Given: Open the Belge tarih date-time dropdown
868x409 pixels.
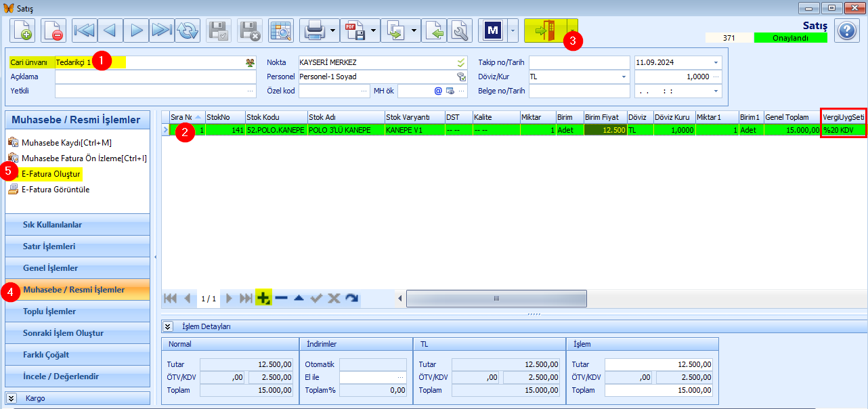Looking at the screenshot, I should pyautogui.click(x=716, y=91).
